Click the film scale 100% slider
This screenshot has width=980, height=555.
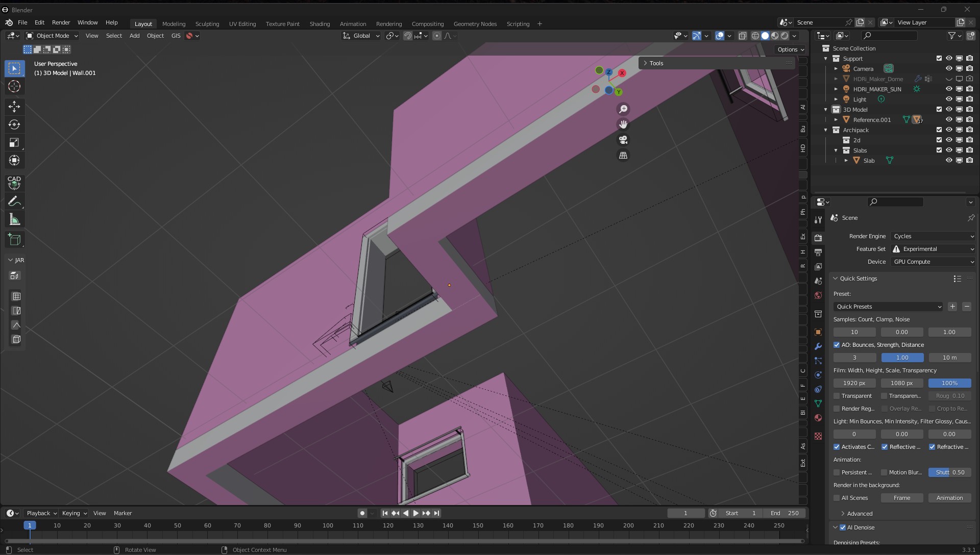click(x=949, y=383)
